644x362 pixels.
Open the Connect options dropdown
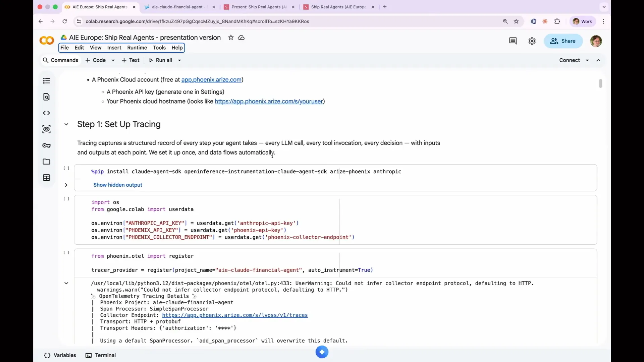587,60
